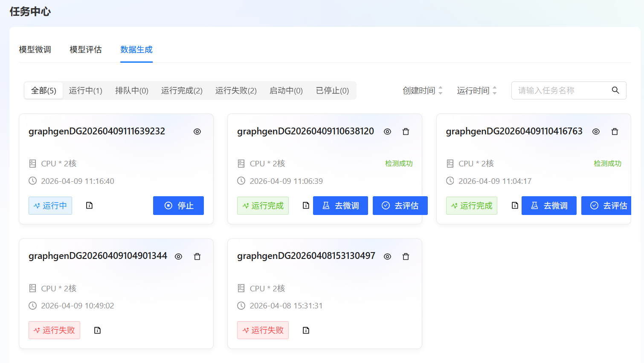This screenshot has width=644, height=363.
Task: View graphgenDG20260409104901344 details via eye icon
Action: pos(178,257)
